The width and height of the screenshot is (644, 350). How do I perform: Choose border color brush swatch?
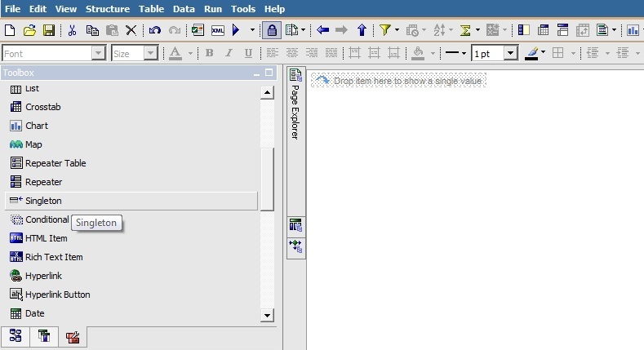[x=532, y=53]
